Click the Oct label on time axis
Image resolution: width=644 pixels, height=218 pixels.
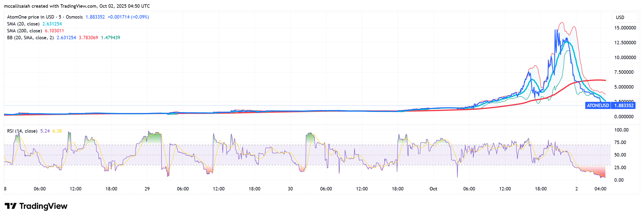433,189
